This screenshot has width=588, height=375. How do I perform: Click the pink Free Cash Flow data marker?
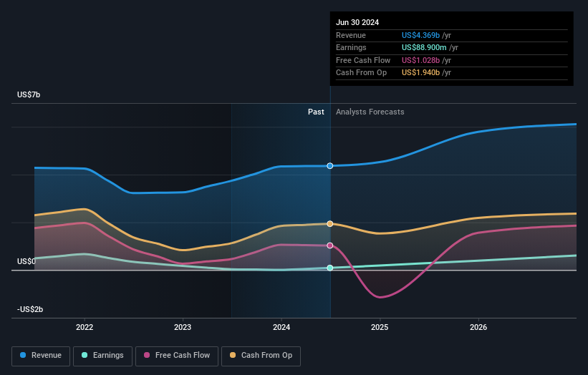click(330, 245)
